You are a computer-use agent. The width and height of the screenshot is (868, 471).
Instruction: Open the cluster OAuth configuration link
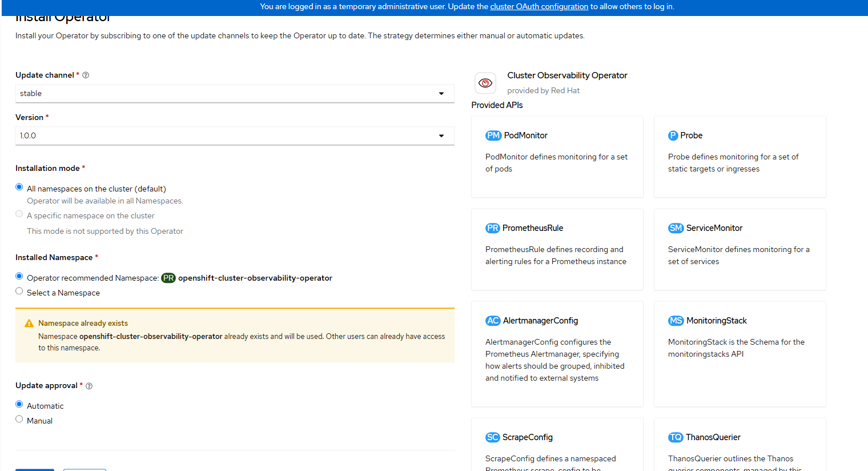539,6
